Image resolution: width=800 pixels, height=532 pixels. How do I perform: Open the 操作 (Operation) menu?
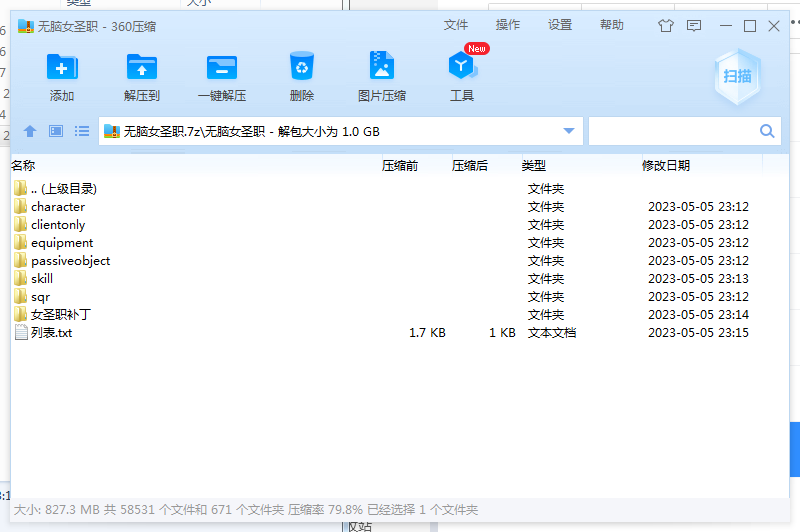[x=508, y=25]
